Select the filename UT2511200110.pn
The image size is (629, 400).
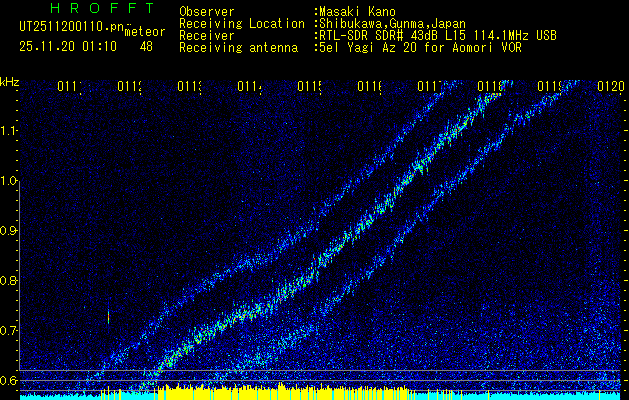[71, 27]
